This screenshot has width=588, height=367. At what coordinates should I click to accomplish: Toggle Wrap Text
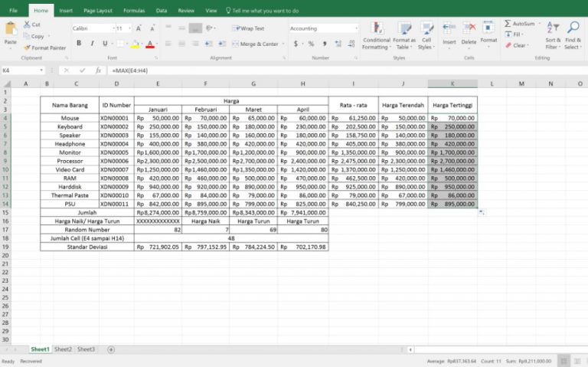(x=248, y=28)
